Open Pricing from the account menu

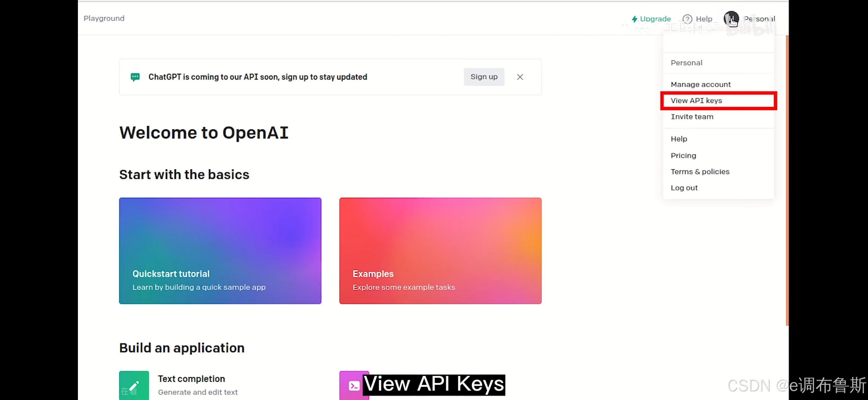click(x=683, y=155)
